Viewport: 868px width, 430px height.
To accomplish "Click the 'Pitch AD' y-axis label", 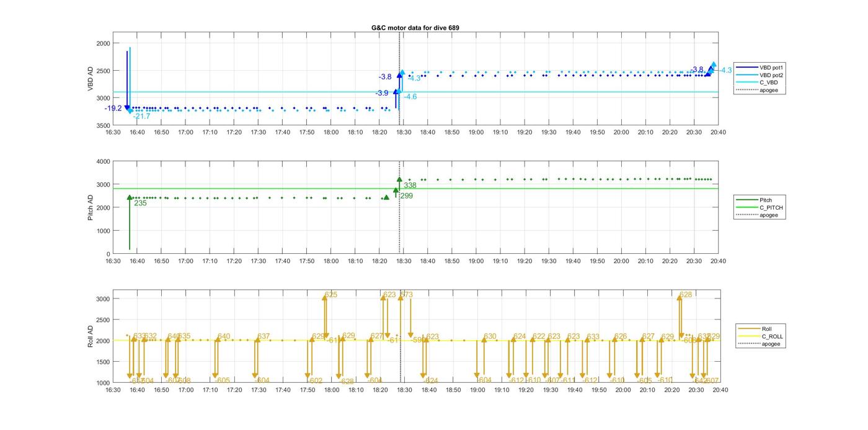I will click(x=91, y=207).
